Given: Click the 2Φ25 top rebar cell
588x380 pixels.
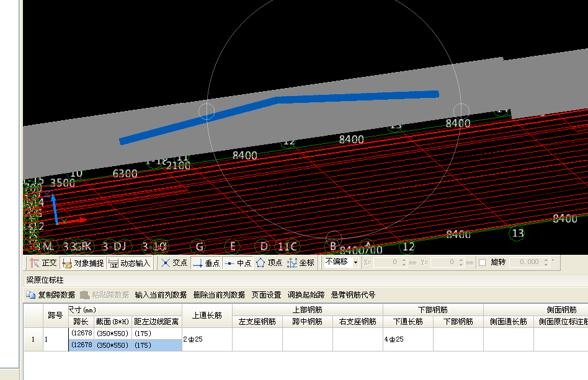Looking at the screenshot, I should coord(207,340).
